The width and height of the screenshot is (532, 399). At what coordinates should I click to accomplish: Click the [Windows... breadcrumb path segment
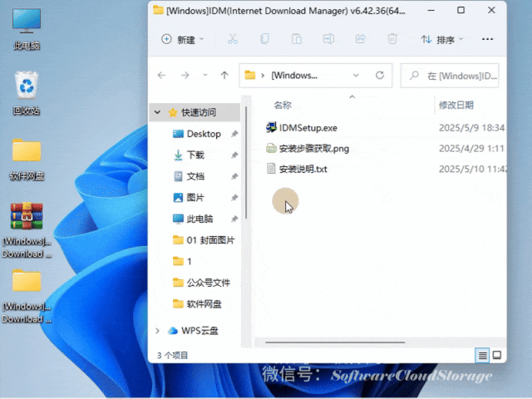[x=294, y=76]
